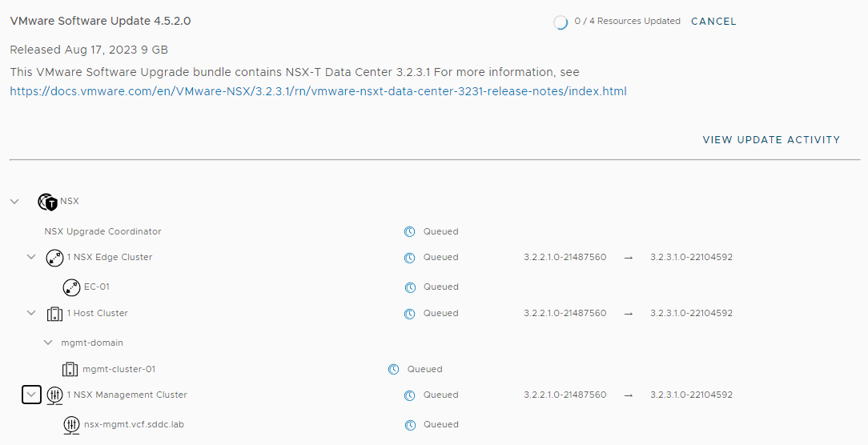Collapse the mgmt-domain group
Screen dimensions: 868x445
point(48,343)
